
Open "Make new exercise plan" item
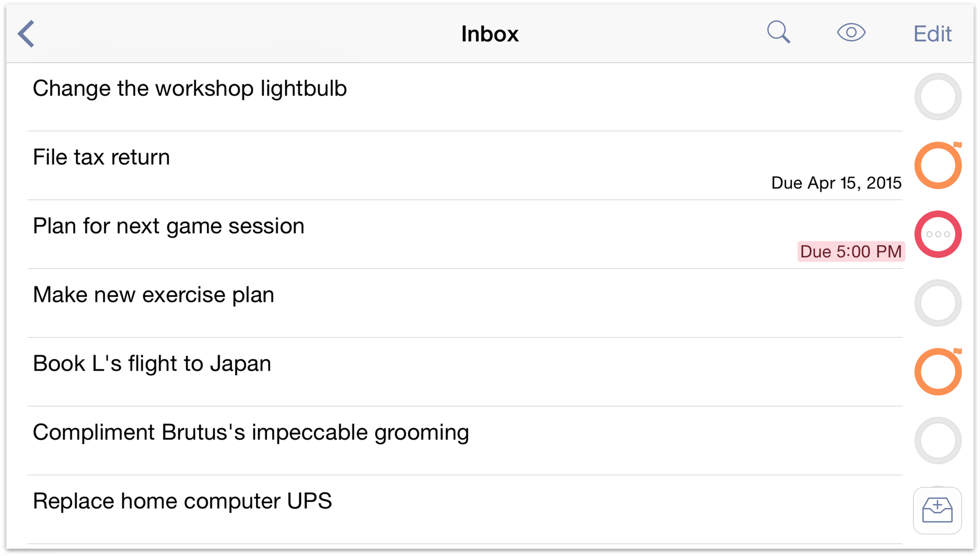pyautogui.click(x=153, y=295)
